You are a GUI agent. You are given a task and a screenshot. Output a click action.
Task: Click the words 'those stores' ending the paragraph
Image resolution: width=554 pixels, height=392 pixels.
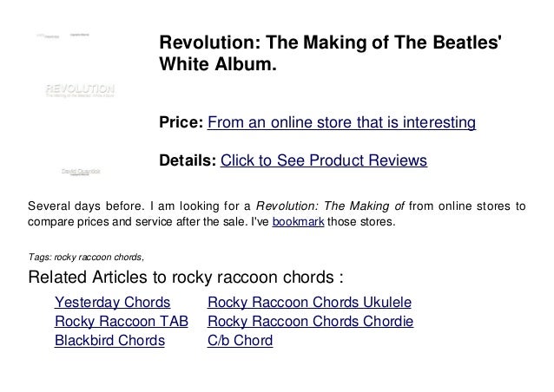[359, 221]
